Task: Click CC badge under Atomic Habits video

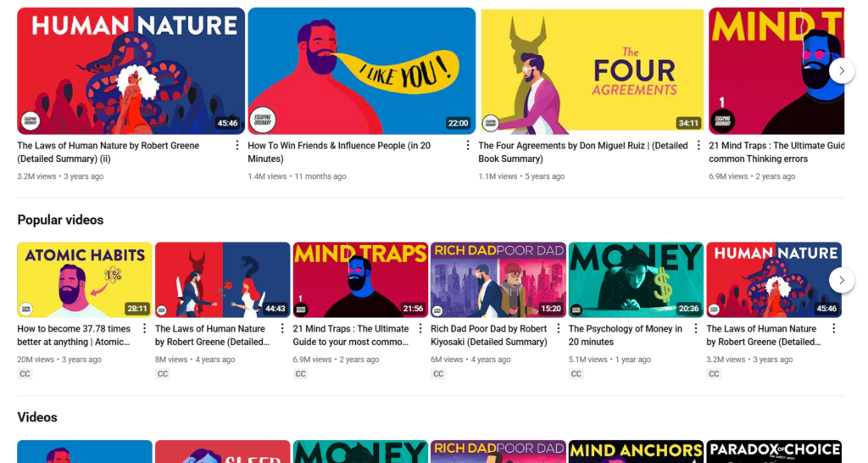Action: pyautogui.click(x=25, y=374)
